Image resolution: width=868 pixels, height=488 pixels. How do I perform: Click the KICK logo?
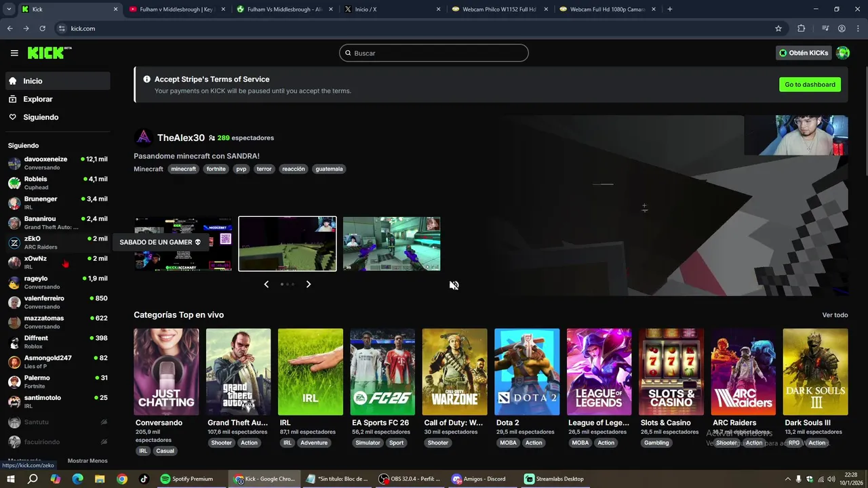50,53
